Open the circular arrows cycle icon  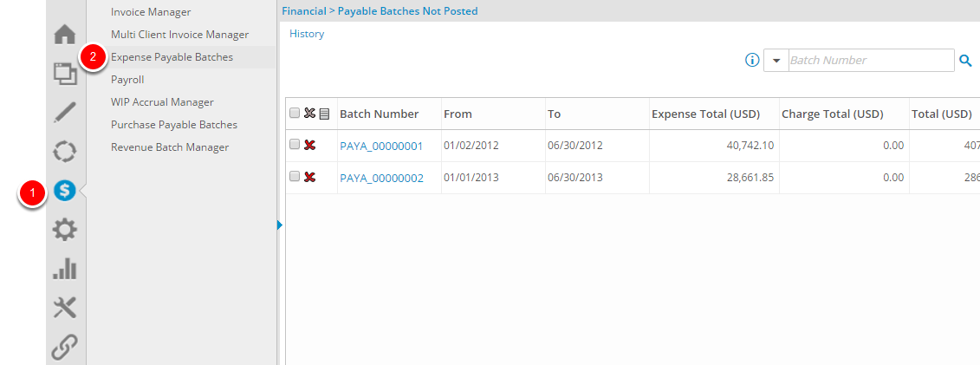pyautogui.click(x=65, y=152)
